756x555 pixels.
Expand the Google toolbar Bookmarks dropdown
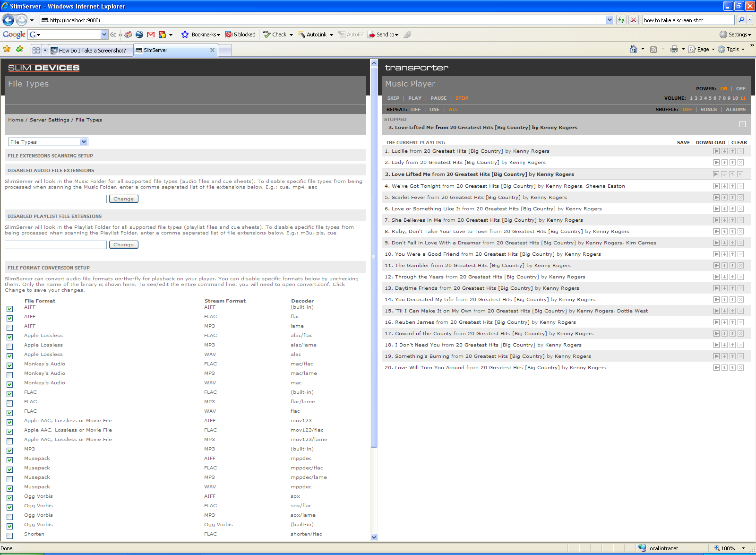tap(206, 35)
